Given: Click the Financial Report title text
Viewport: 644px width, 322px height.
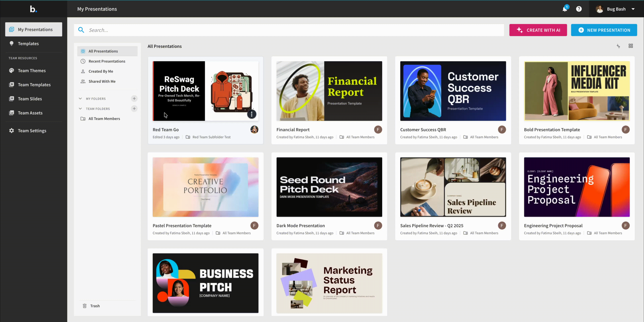Looking at the screenshot, I should (x=293, y=130).
